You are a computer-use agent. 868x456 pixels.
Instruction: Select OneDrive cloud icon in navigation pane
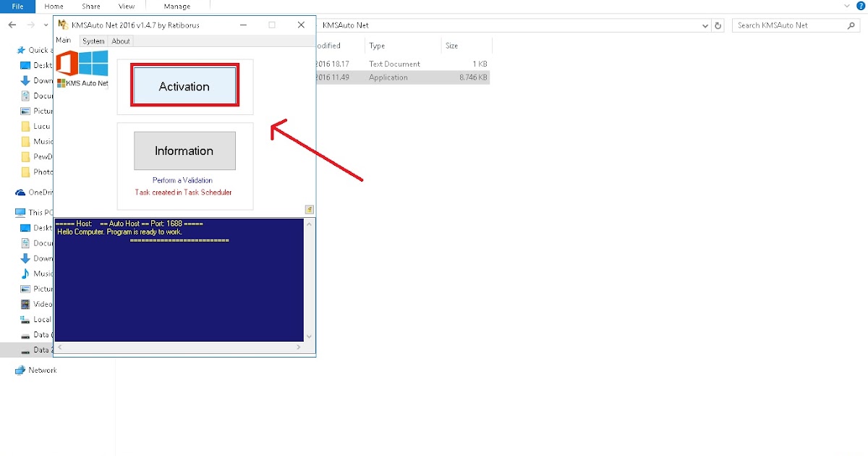[x=20, y=193]
